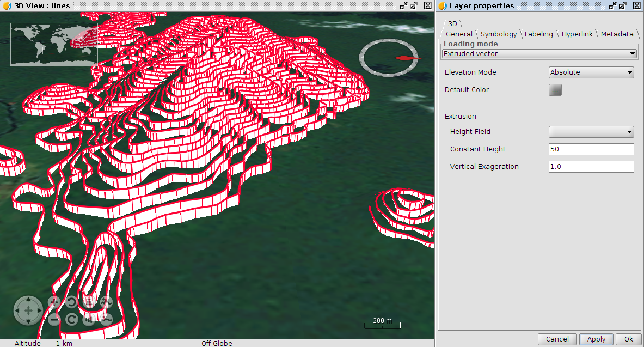644x347 pixels.
Task: Click the upper terrain exaggeration icon
Action: (x=106, y=302)
